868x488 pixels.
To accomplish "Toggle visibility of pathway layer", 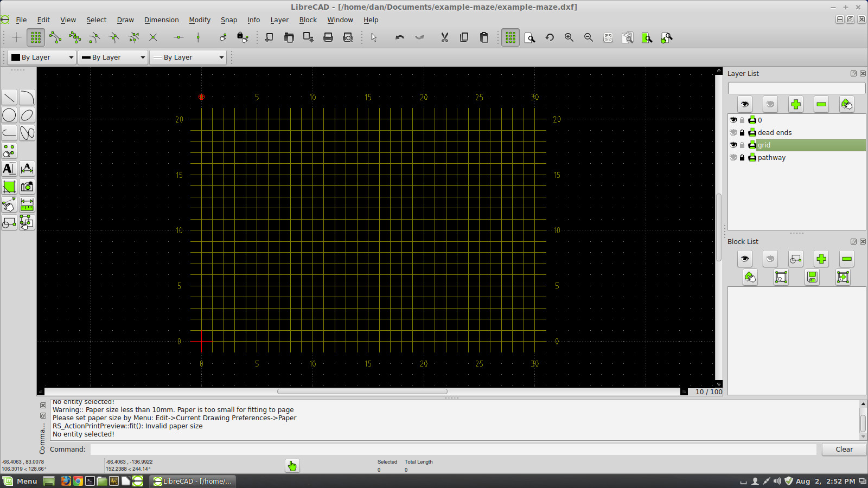I will point(733,157).
